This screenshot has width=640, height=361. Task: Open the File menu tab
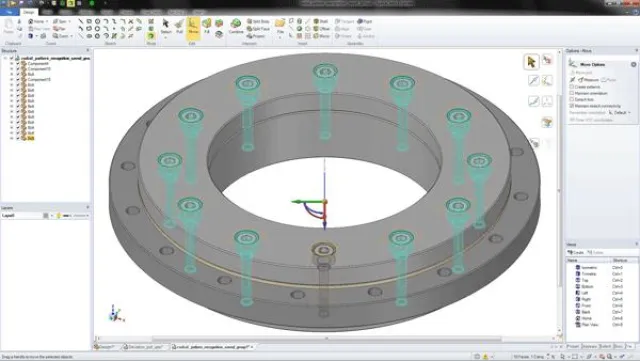(x=9, y=12)
